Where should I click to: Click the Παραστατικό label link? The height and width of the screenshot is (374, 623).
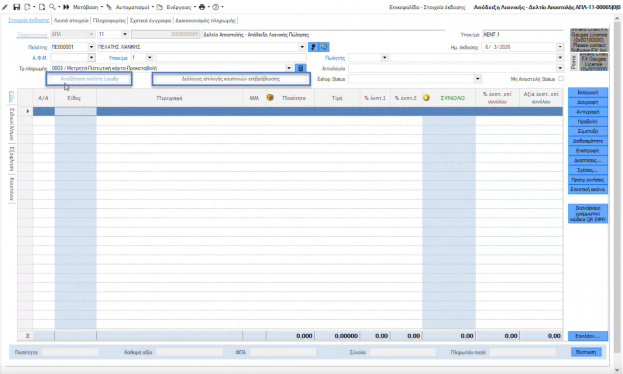[x=32, y=35]
